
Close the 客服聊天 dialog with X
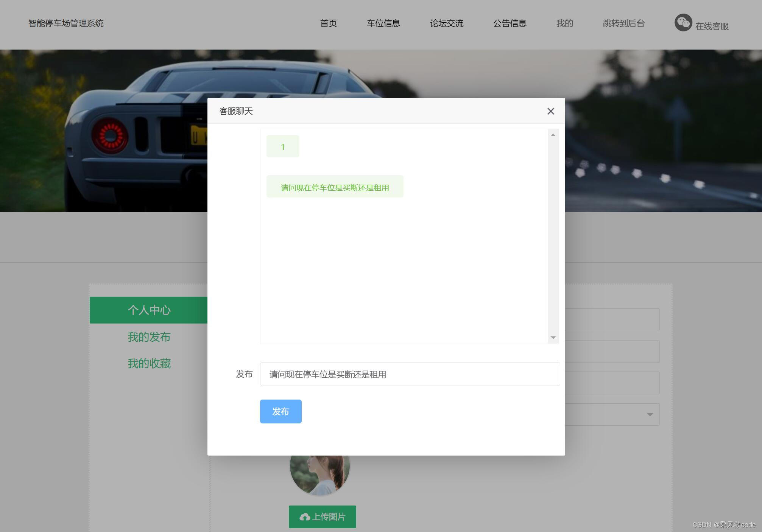tap(550, 111)
